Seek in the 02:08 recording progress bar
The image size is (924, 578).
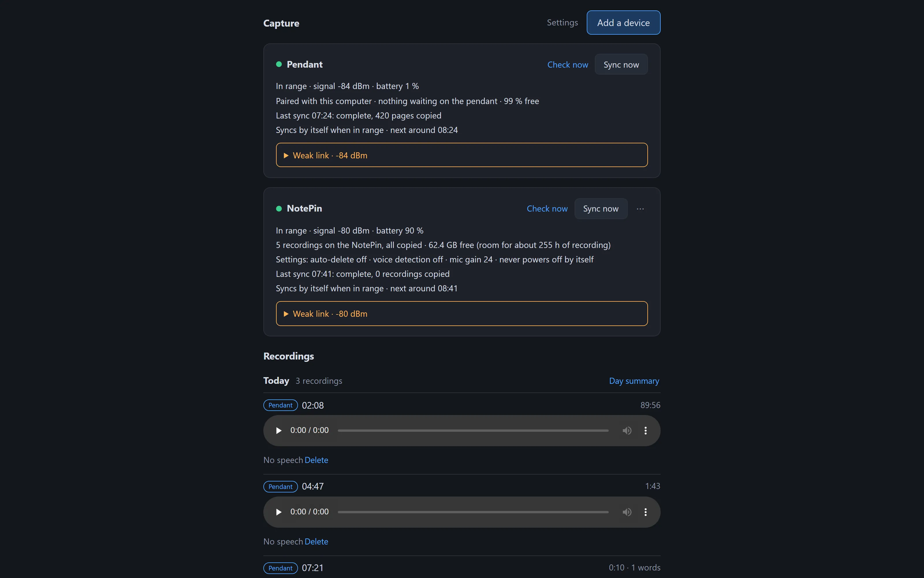point(473,430)
